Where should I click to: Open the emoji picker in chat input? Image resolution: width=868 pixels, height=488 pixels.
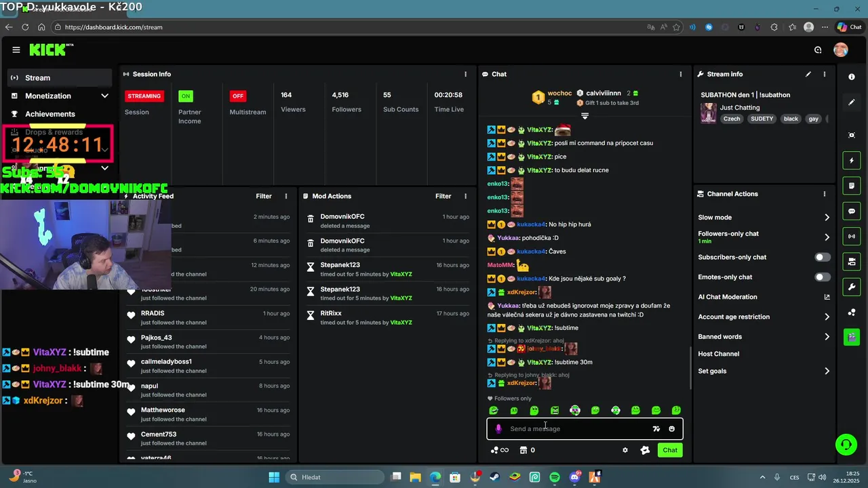coord(672,428)
